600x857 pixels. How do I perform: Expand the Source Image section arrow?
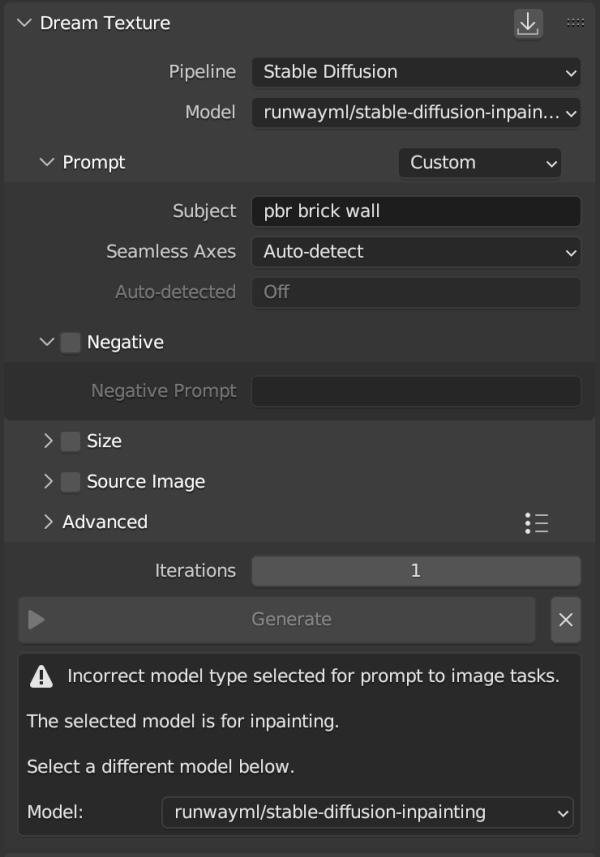pyautogui.click(x=48, y=482)
